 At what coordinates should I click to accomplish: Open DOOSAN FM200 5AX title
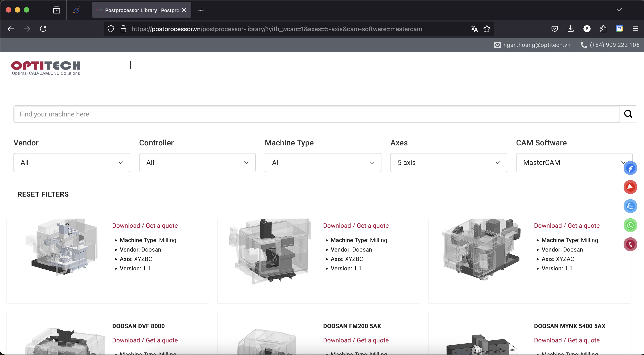tap(352, 326)
